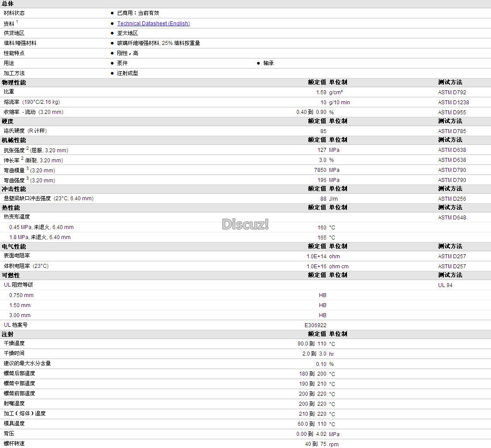Viewport: 491px width, 448px height.
Task: Click the 螺筒中部温度 label
Action: click(x=19, y=383)
